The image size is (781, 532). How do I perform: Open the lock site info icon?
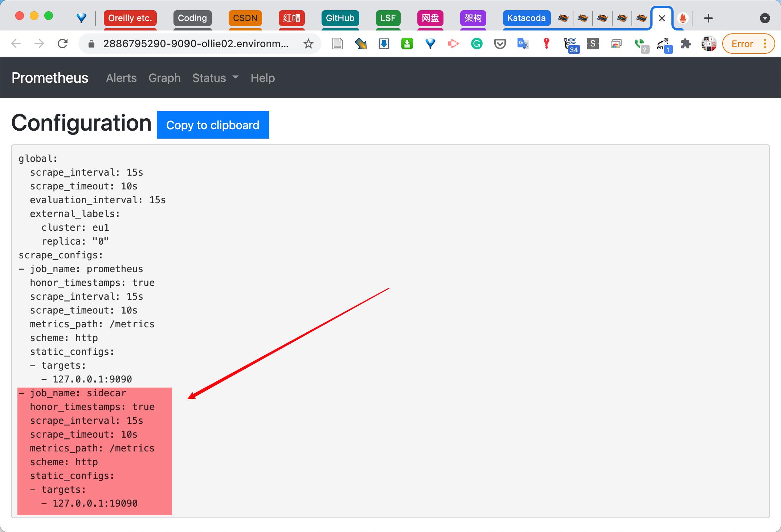[91, 44]
